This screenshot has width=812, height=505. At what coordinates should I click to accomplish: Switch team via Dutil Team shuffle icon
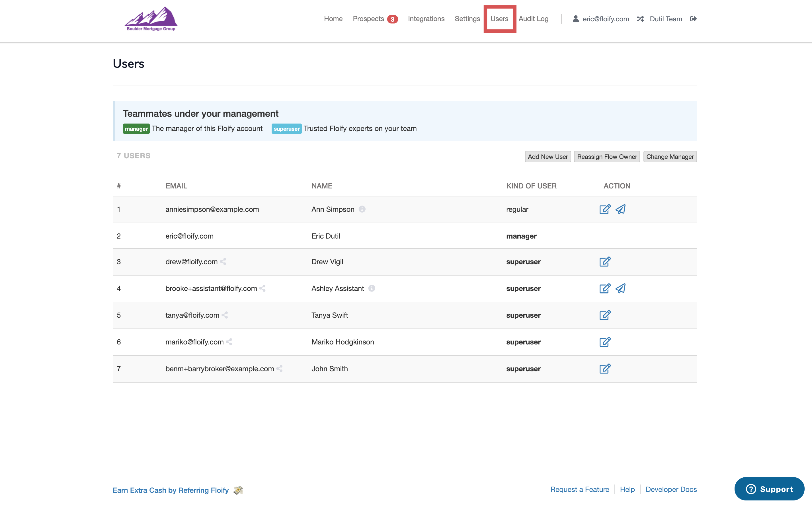[x=640, y=19]
